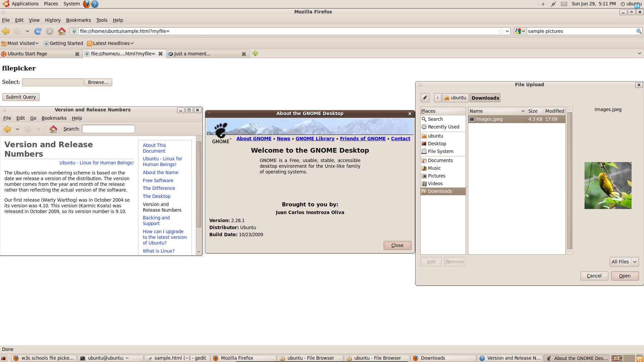Image resolution: width=644 pixels, height=362 pixels.
Task: Focus the help viewer Search field
Action: click(x=108, y=129)
